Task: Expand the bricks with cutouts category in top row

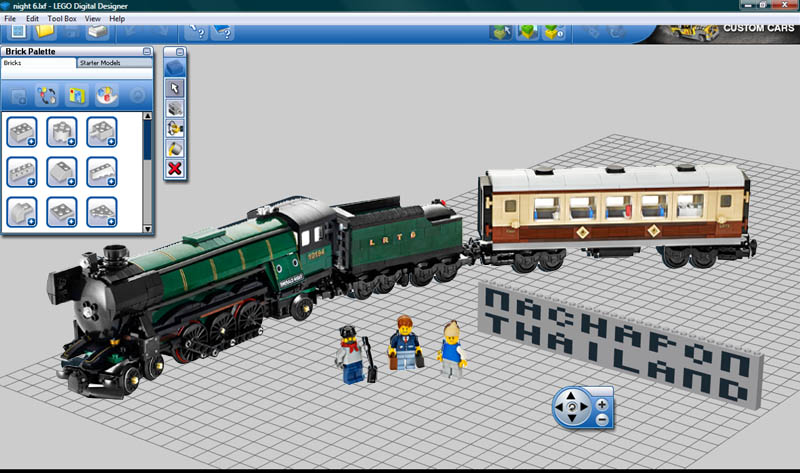Action: point(102,132)
